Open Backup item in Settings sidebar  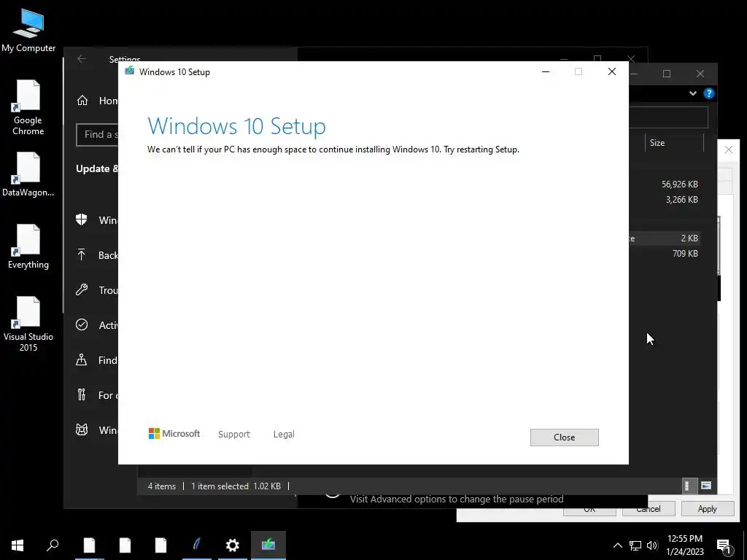(98, 255)
